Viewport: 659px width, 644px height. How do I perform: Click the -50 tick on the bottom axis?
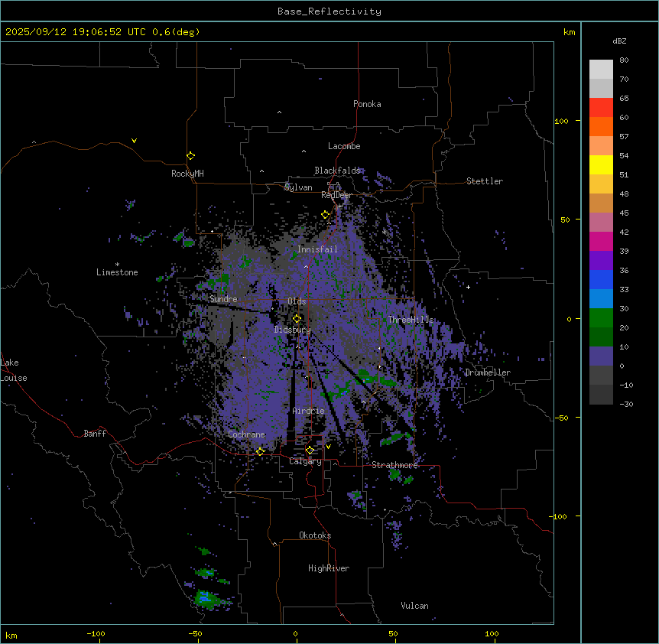195,633
